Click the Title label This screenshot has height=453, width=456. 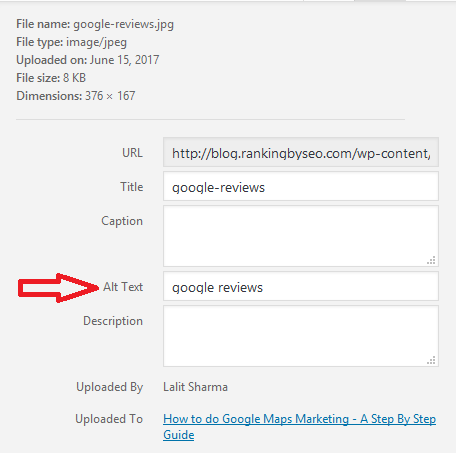[x=132, y=187]
